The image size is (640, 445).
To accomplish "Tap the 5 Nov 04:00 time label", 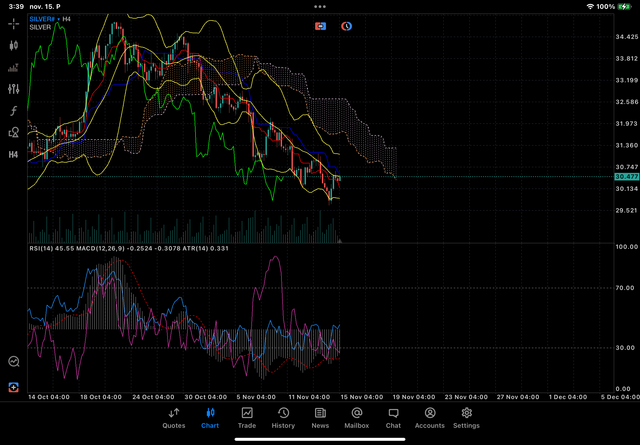I will point(256,397).
